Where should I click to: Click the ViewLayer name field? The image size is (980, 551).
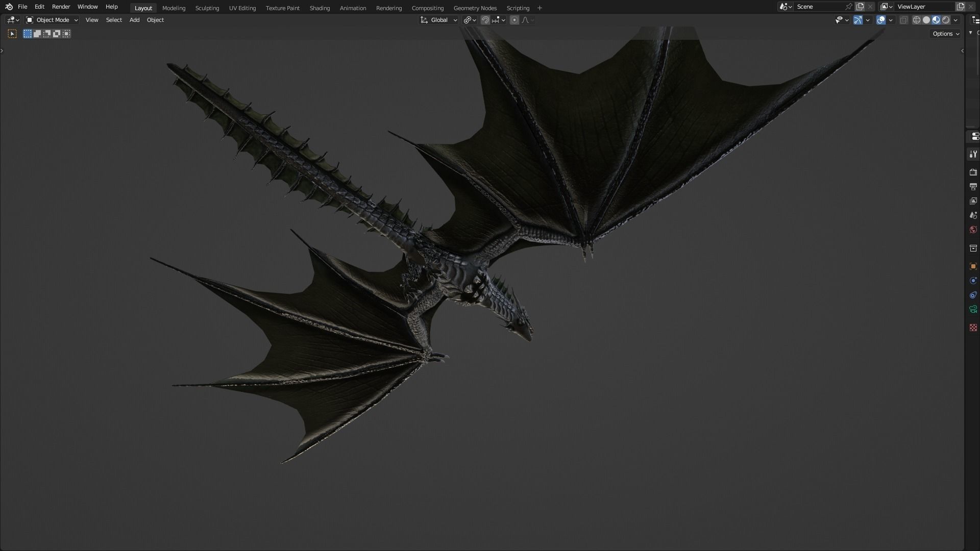925,7
